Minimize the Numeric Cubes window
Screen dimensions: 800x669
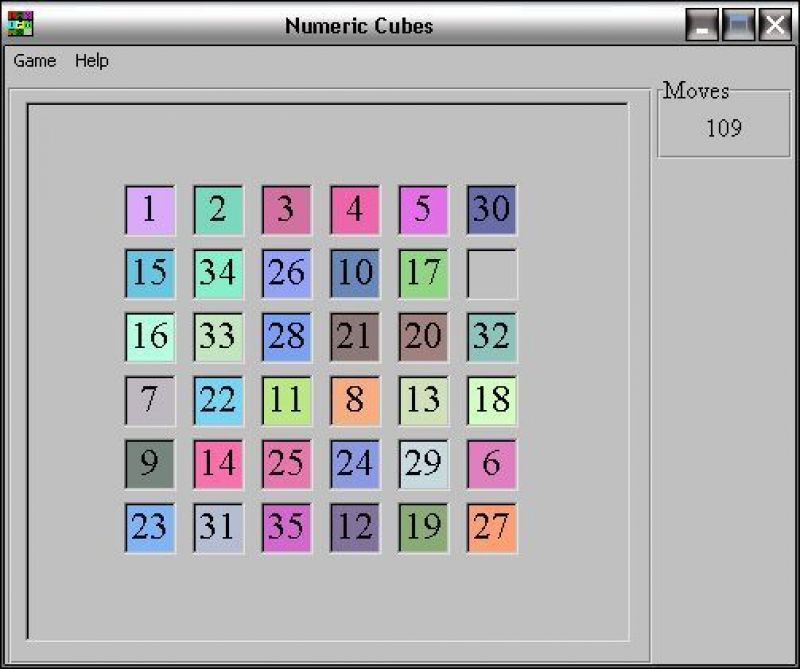point(702,24)
